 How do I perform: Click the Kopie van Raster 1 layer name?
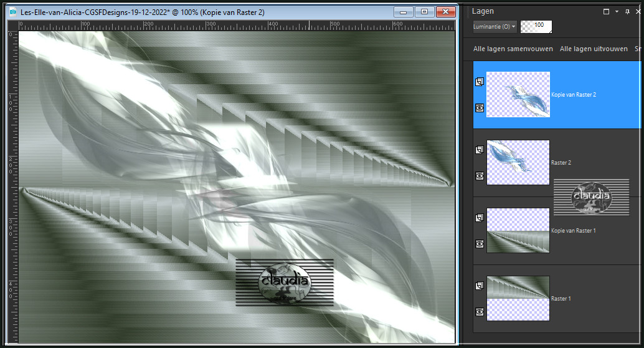point(574,230)
